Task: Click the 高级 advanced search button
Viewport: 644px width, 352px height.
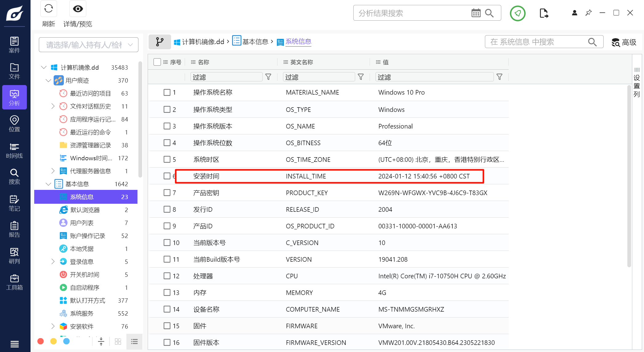Action: pyautogui.click(x=624, y=42)
